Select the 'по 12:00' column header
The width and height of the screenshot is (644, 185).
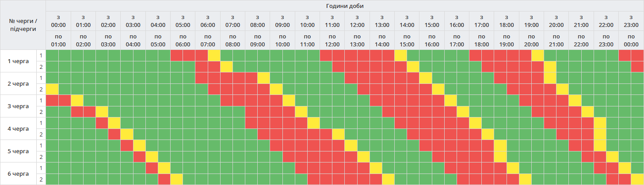click(x=332, y=40)
